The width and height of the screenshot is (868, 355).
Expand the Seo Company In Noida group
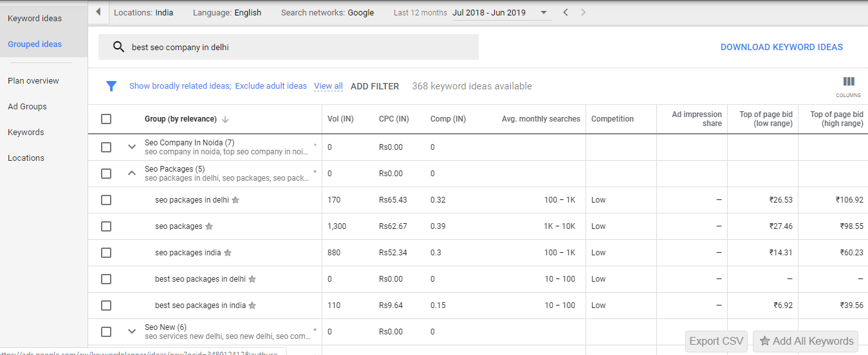[132, 147]
